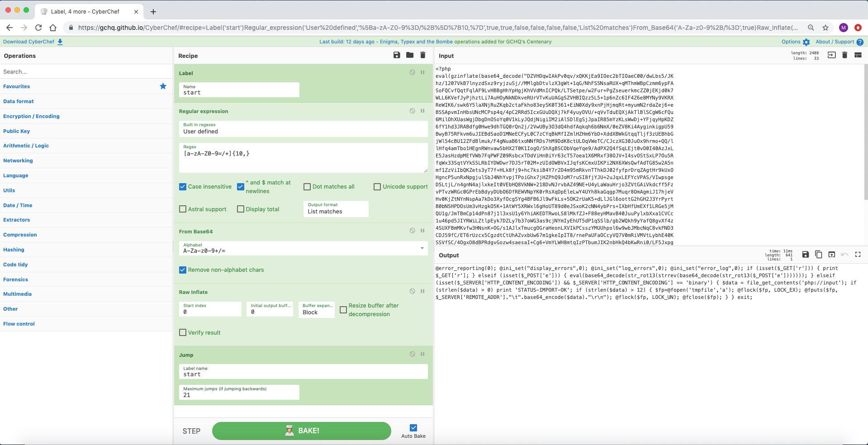The width and height of the screenshot is (868, 445).
Task: Save output to file
Action: tap(806, 255)
